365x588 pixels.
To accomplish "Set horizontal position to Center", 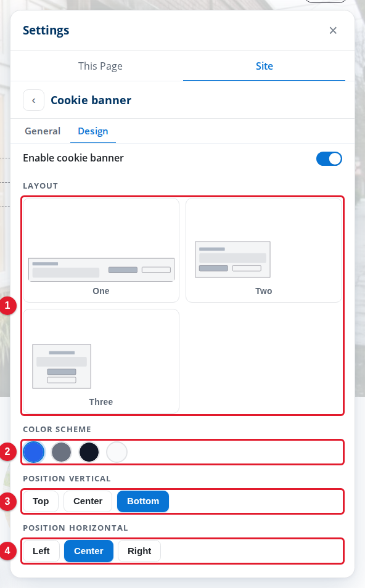I will 89,551.
